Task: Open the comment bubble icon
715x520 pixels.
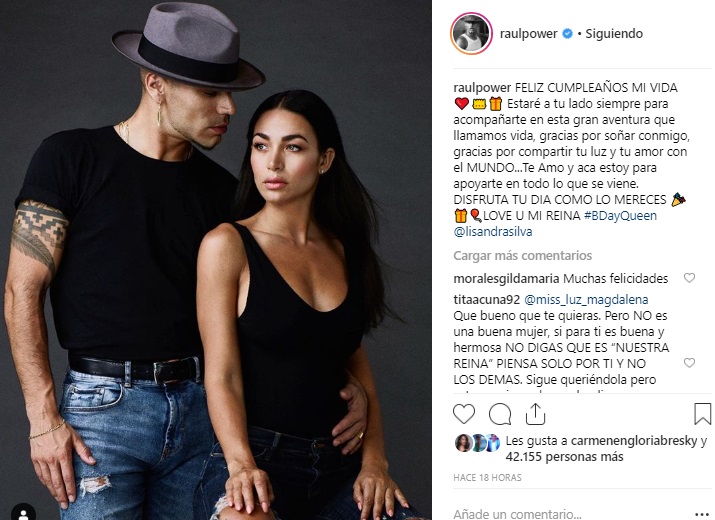Action: (x=500, y=414)
